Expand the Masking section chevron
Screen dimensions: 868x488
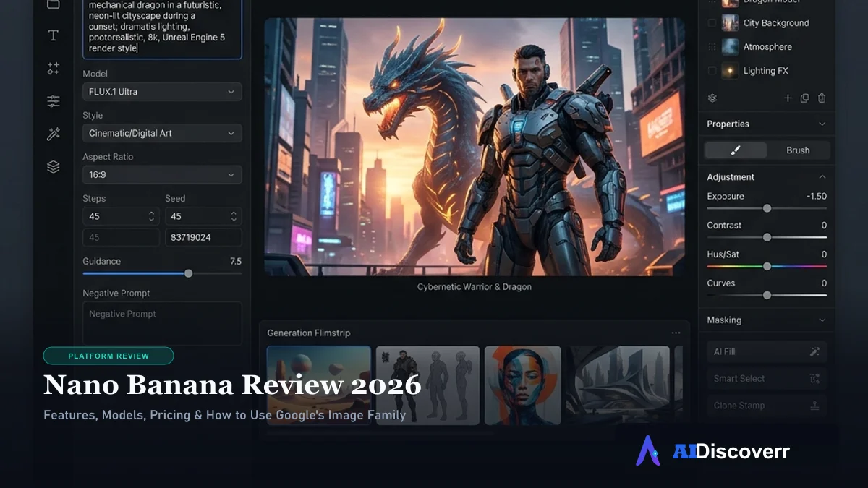(x=822, y=320)
